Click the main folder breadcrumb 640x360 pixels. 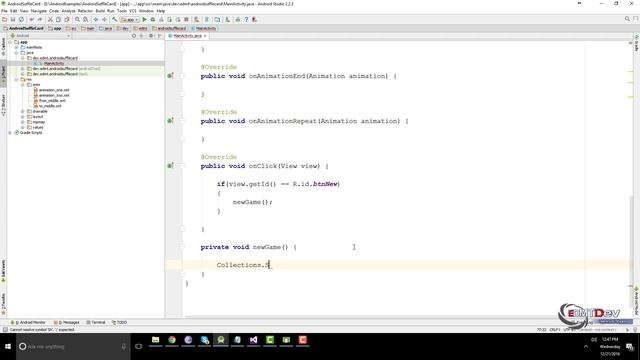coord(88,29)
